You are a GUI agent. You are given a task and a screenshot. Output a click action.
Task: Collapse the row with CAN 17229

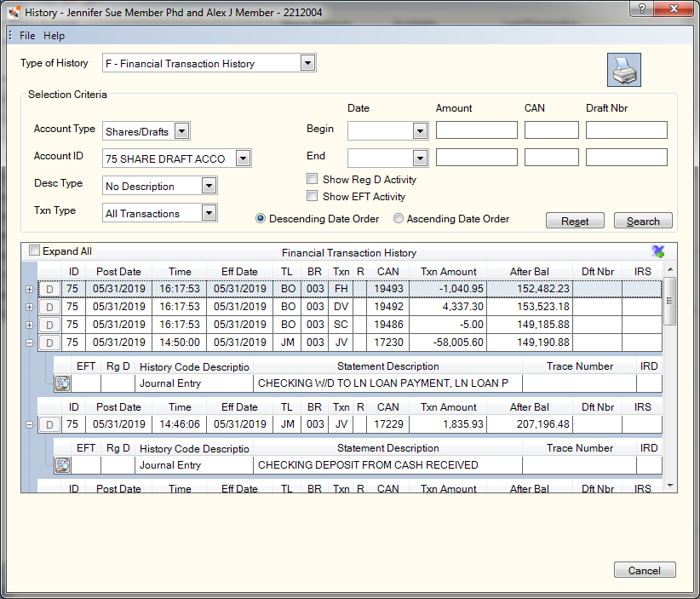click(x=30, y=424)
